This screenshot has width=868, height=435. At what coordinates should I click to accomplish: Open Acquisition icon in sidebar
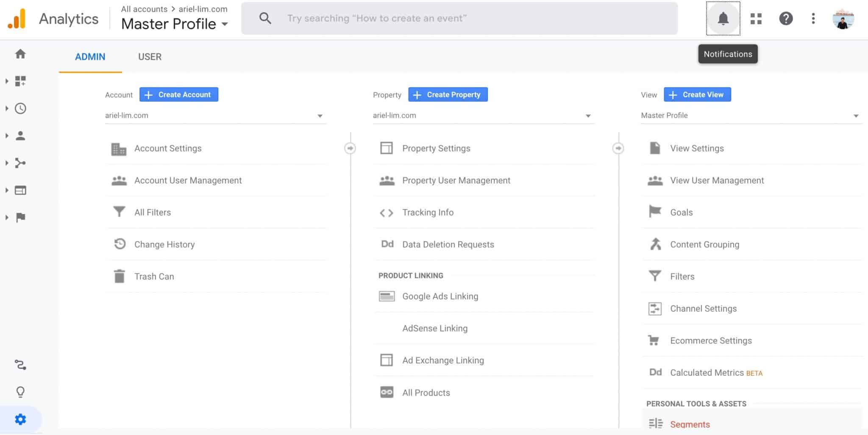[20, 163]
